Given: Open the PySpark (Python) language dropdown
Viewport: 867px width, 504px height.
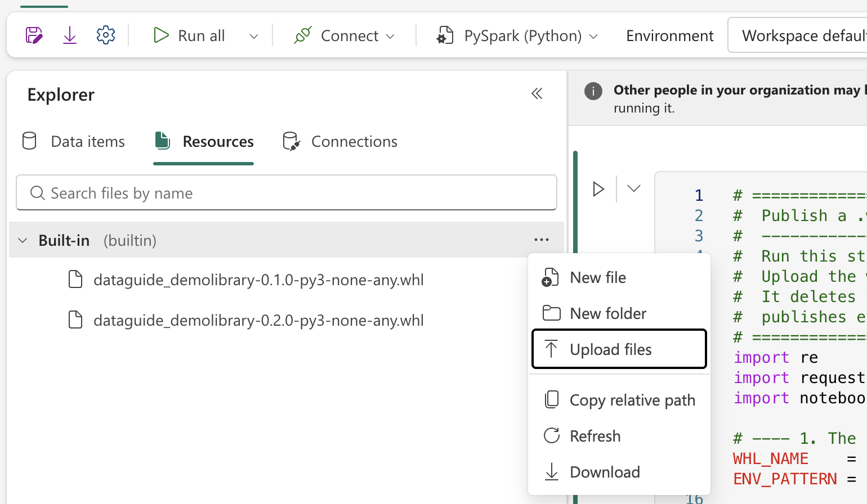Looking at the screenshot, I should point(517,35).
